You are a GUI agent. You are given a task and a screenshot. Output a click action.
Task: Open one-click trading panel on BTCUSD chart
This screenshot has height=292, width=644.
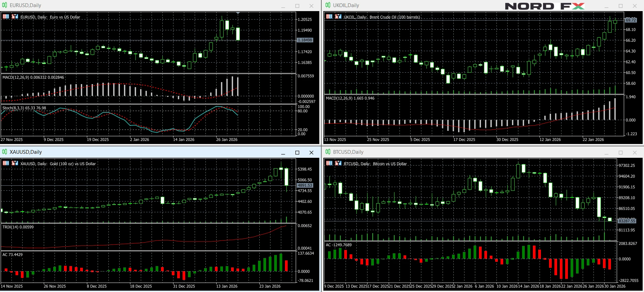point(329,163)
